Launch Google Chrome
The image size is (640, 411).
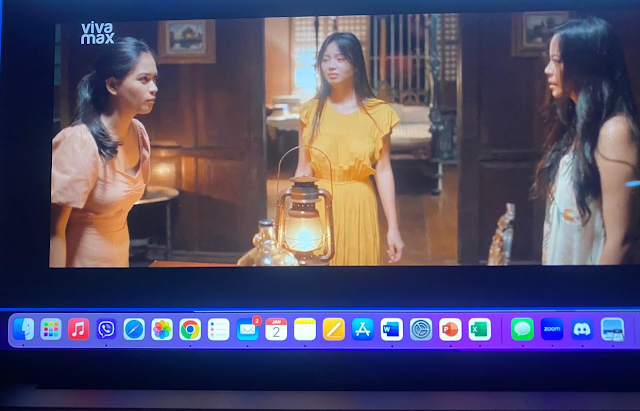click(190, 329)
